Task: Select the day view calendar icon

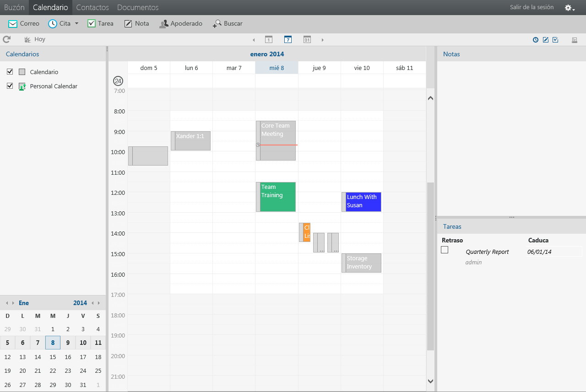Action: point(269,40)
